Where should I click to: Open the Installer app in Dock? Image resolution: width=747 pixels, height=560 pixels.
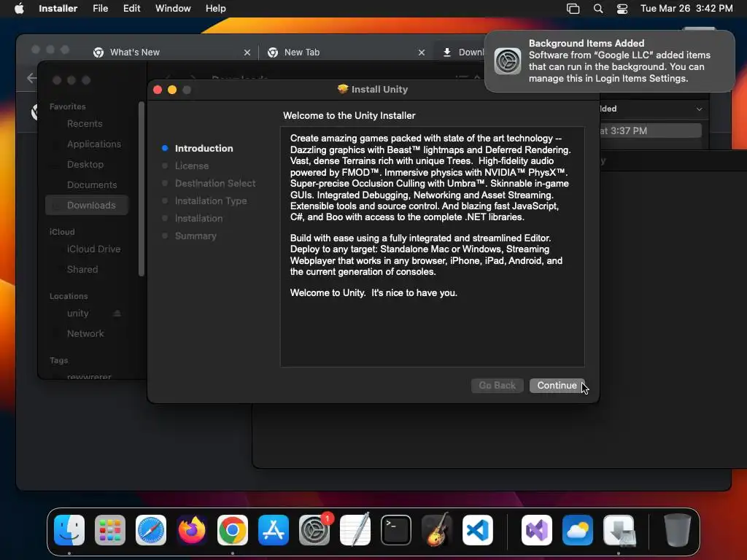[619, 530]
